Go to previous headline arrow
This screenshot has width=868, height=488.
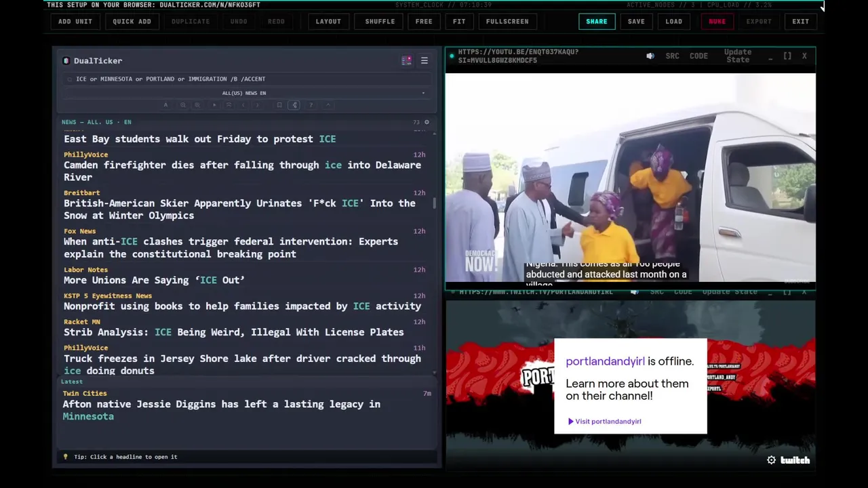[243, 105]
